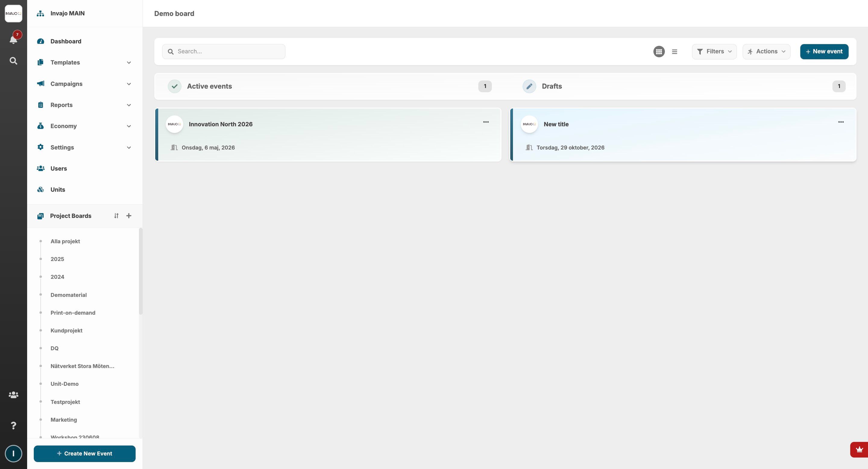
Task: Toggle the Active events section
Action: 209,86
